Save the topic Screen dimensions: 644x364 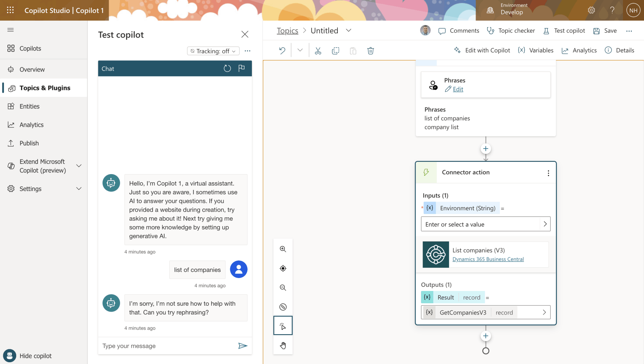pos(605,31)
